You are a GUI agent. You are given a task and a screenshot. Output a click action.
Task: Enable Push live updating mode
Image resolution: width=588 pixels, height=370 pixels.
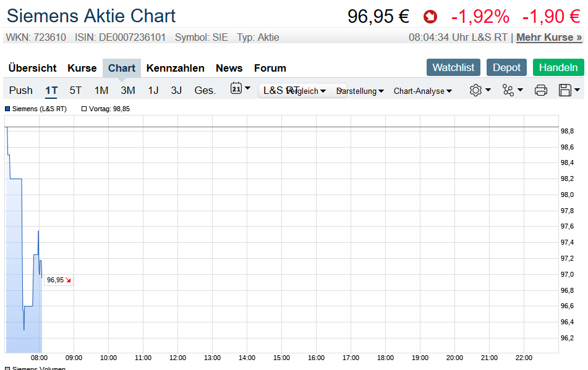[20, 90]
